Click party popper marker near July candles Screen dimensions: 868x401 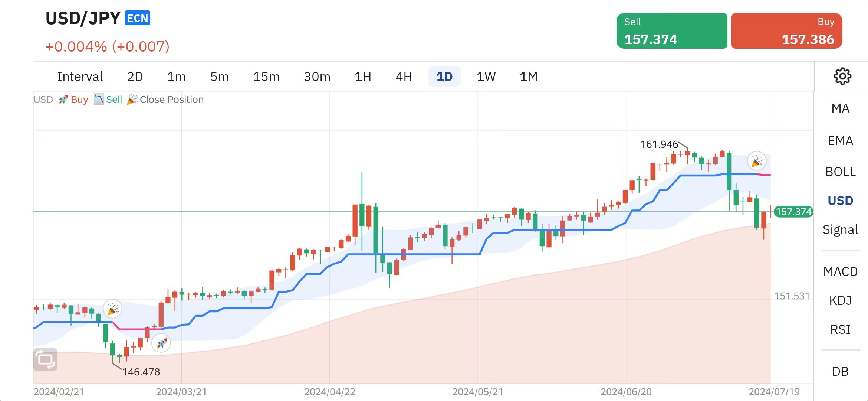pyautogui.click(x=757, y=161)
